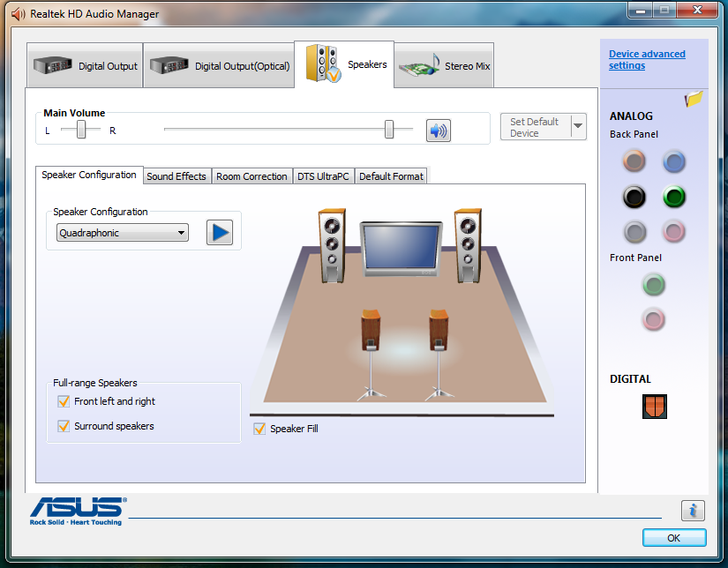Click the Main Volume label
The image size is (728, 568).
[x=74, y=113]
